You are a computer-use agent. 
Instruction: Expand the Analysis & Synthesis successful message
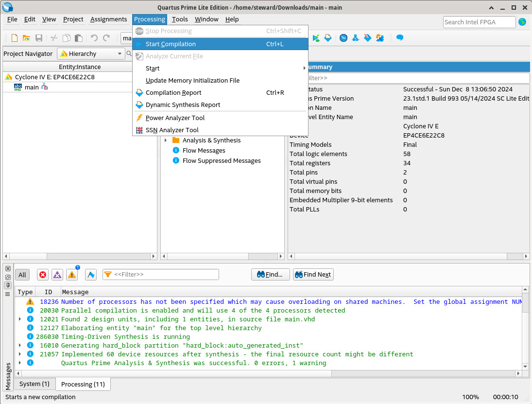20,363
